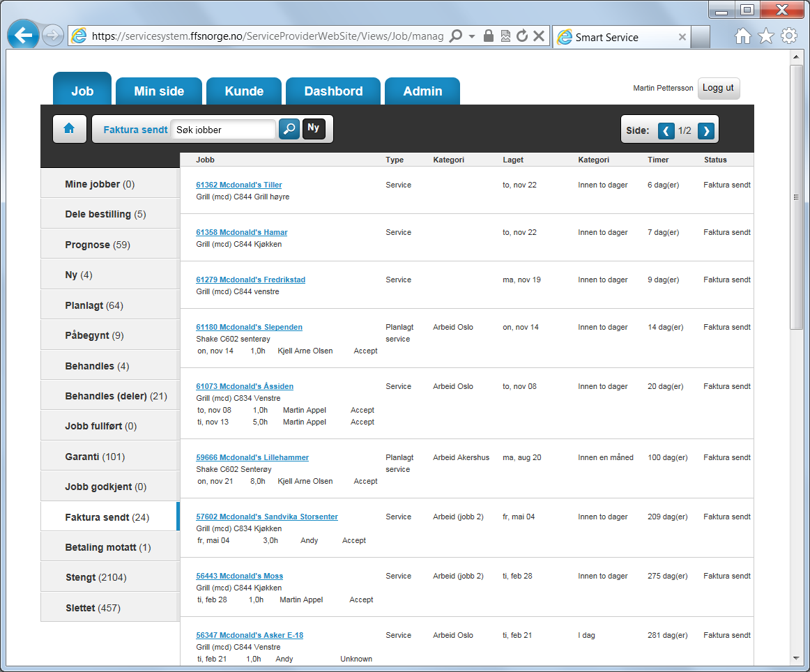Select Jobb fullført in sidebar
The image size is (810, 672).
click(110, 426)
